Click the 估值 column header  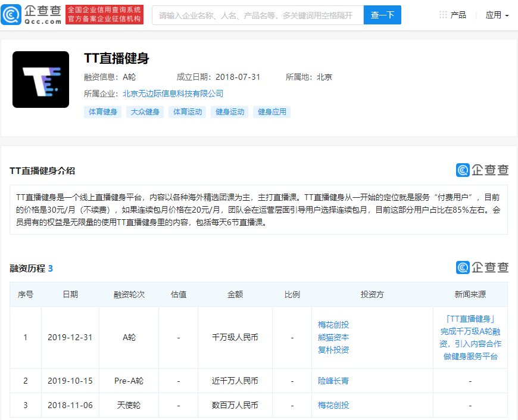pos(179,294)
